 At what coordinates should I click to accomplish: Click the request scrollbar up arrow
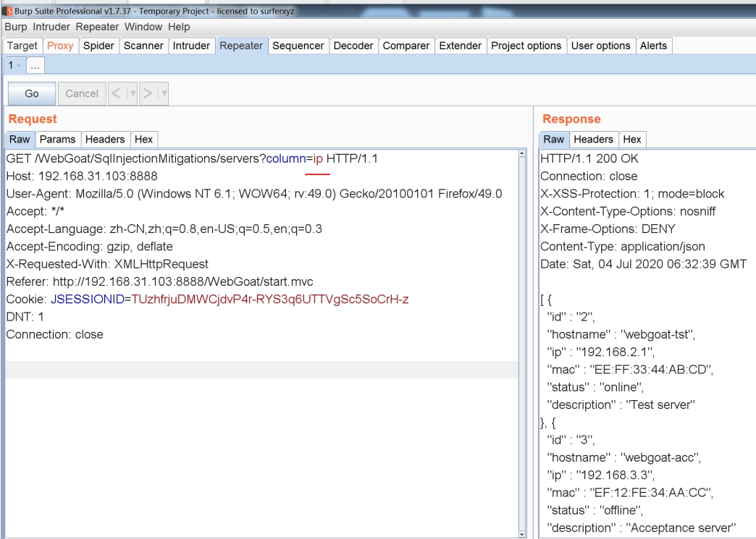click(521, 153)
